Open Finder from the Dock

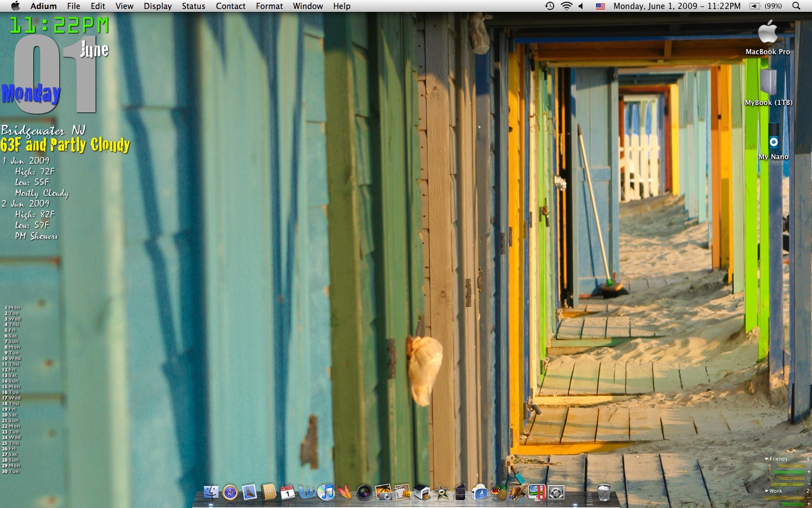pos(210,492)
